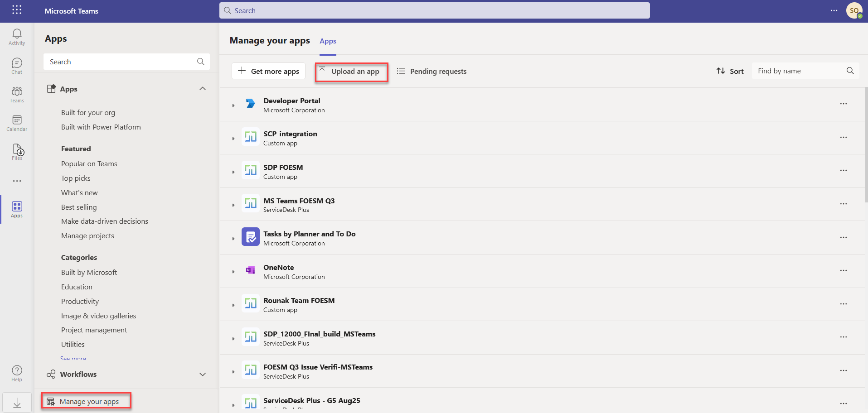Image resolution: width=868 pixels, height=413 pixels.
Task: Expand the Workflows section
Action: point(203,374)
